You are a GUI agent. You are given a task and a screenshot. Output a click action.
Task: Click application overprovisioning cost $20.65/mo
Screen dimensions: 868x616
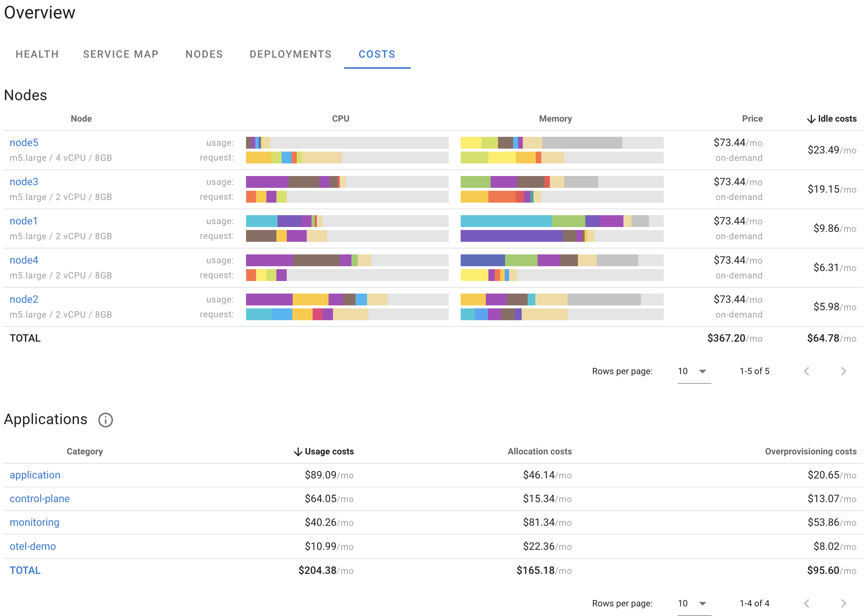(x=832, y=475)
